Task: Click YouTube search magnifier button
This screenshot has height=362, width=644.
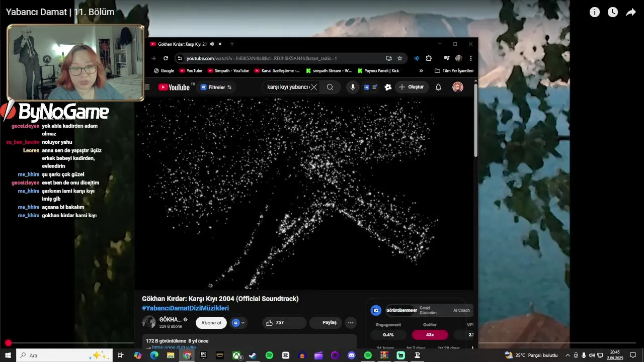Action: [x=330, y=87]
